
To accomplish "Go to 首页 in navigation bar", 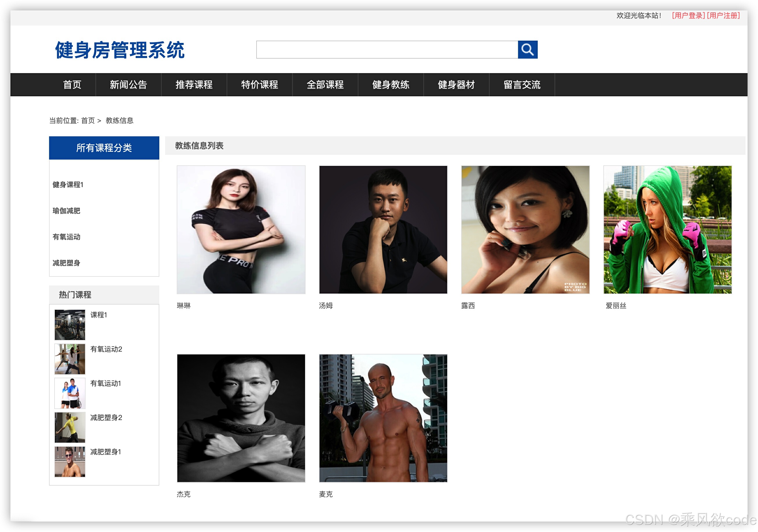I will pyautogui.click(x=72, y=85).
